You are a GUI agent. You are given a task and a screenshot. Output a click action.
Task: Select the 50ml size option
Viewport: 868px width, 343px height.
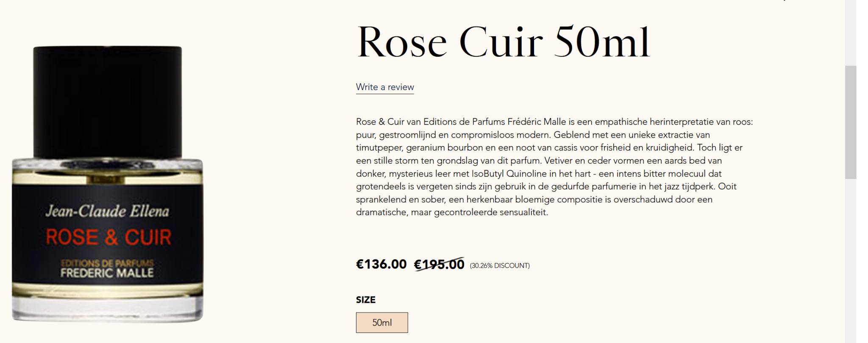click(382, 323)
